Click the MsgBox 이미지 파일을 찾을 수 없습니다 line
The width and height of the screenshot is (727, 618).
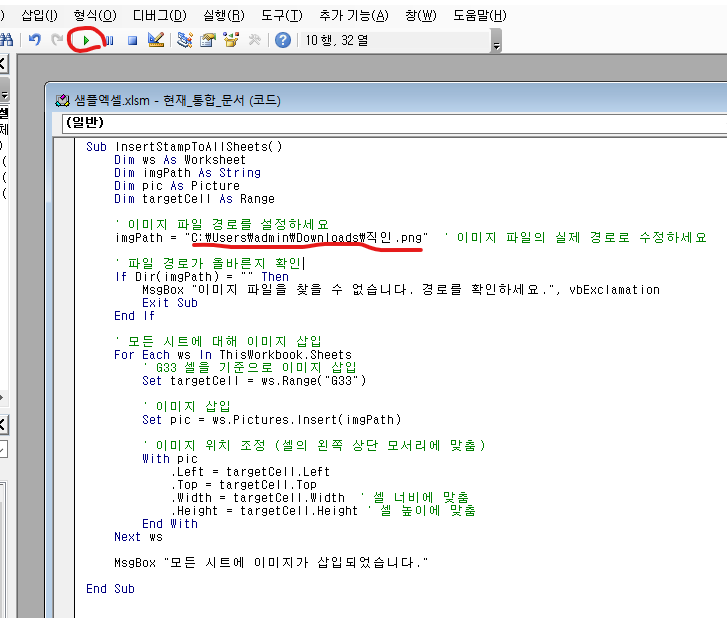pos(401,289)
